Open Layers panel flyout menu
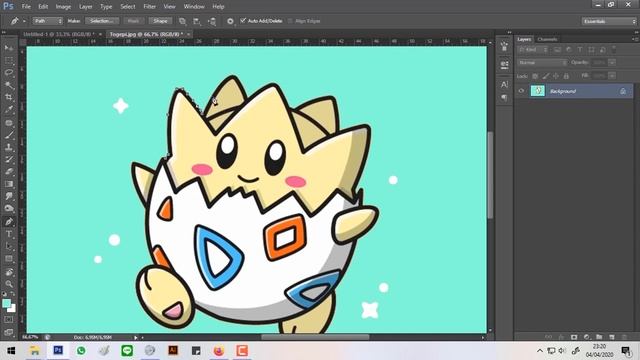This screenshot has height=360, width=640. click(x=635, y=39)
